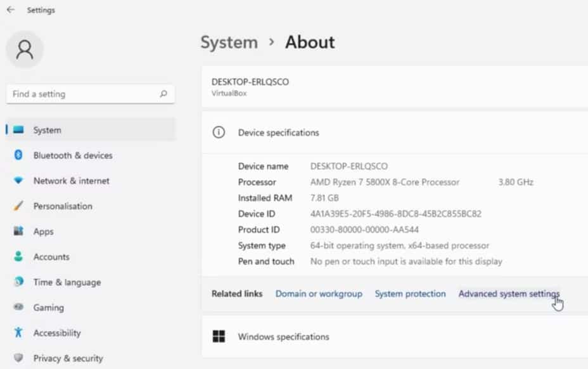The image size is (588, 369).
Task: Click the Domain or workgroup link
Action: tap(319, 294)
